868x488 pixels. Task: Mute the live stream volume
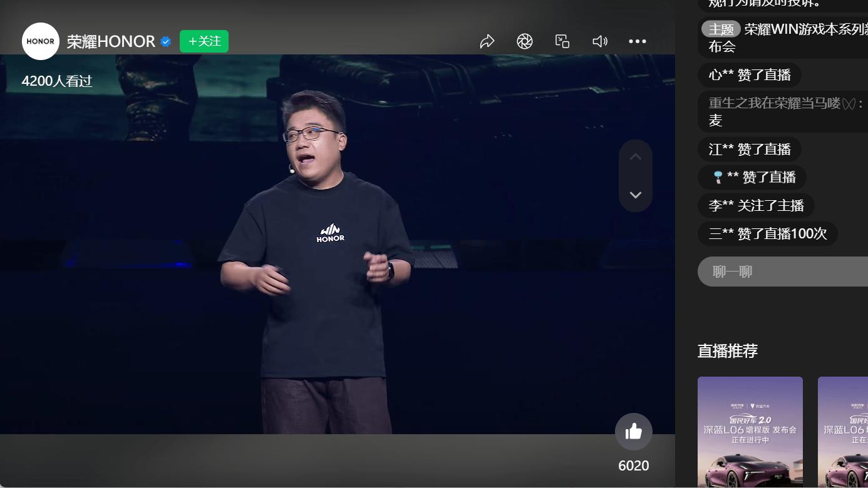[600, 41]
